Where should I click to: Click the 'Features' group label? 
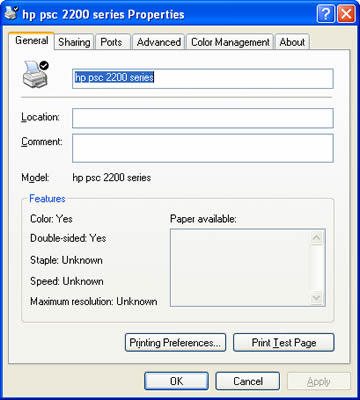(x=47, y=199)
